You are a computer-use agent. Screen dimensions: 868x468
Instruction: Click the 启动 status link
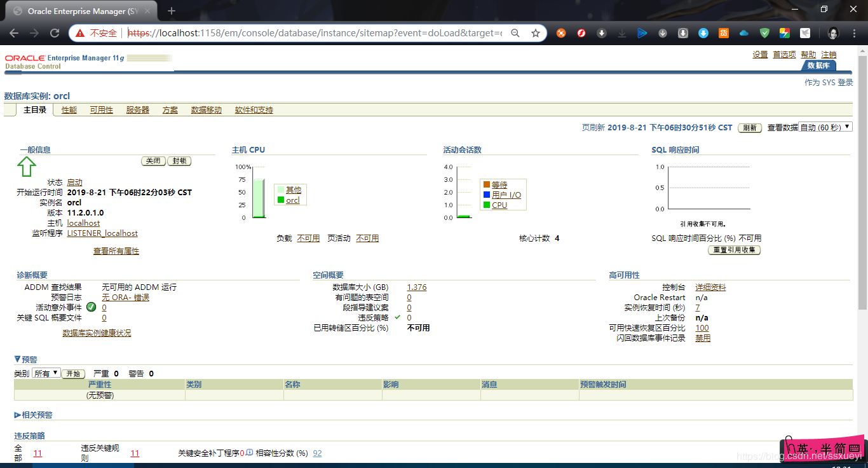[74, 182]
